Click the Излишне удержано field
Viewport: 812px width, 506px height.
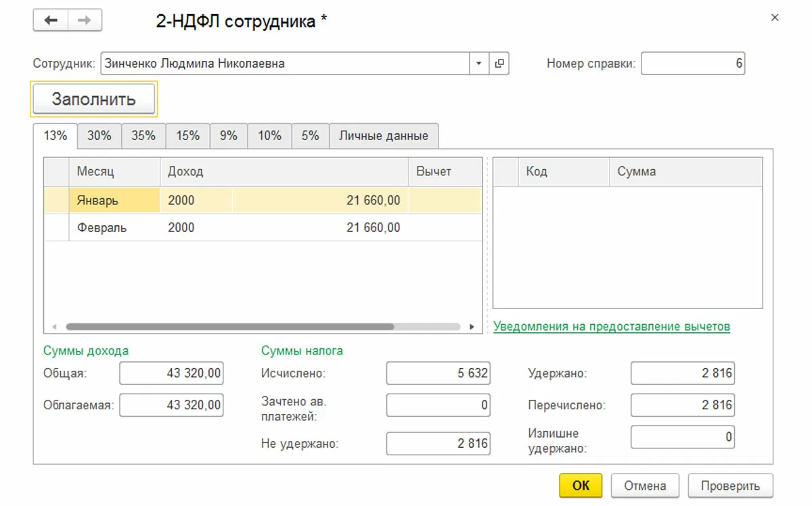tap(683, 437)
